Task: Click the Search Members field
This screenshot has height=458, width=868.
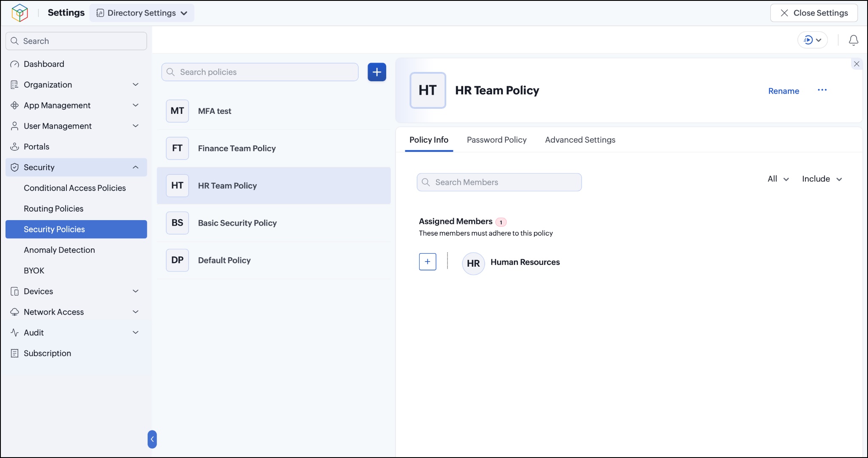Action: 499,182
